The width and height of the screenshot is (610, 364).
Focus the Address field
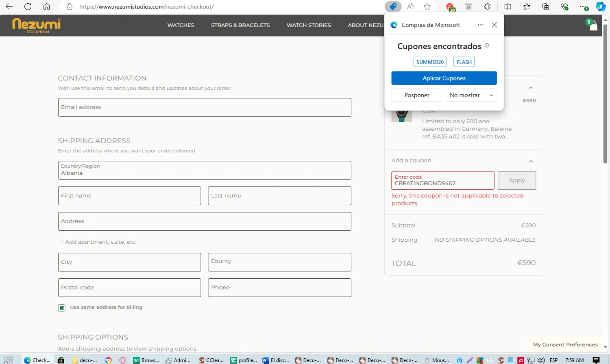click(x=205, y=221)
